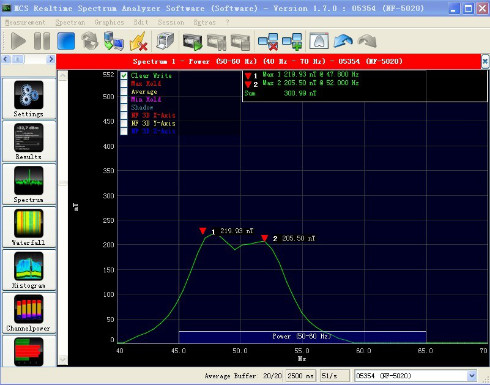Enable the NF 3D Y-Axis checkbox
The width and height of the screenshot is (490, 385).
pyautogui.click(x=124, y=123)
